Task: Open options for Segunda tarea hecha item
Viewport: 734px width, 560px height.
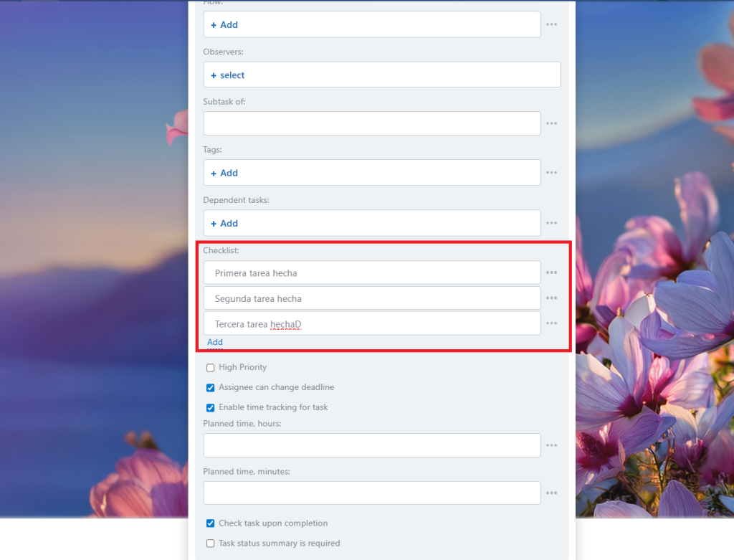Action: coord(551,298)
